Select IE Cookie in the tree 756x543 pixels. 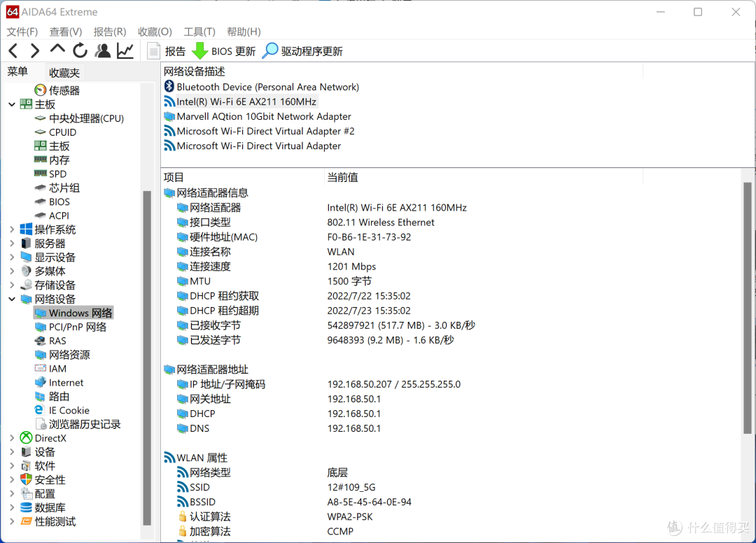62,411
